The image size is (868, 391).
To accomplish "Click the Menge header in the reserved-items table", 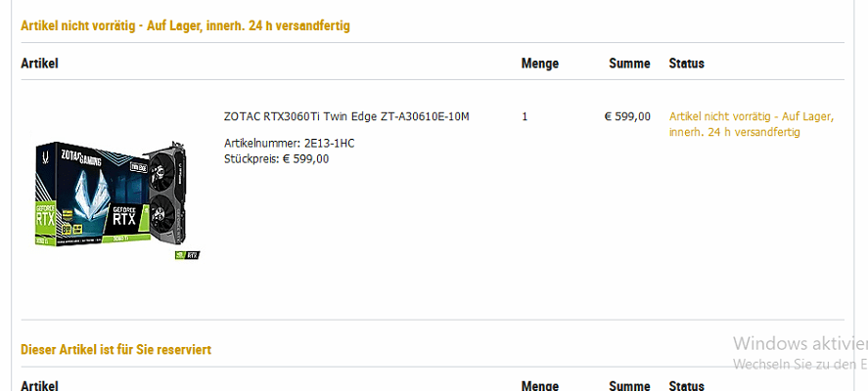I will click(x=540, y=385).
